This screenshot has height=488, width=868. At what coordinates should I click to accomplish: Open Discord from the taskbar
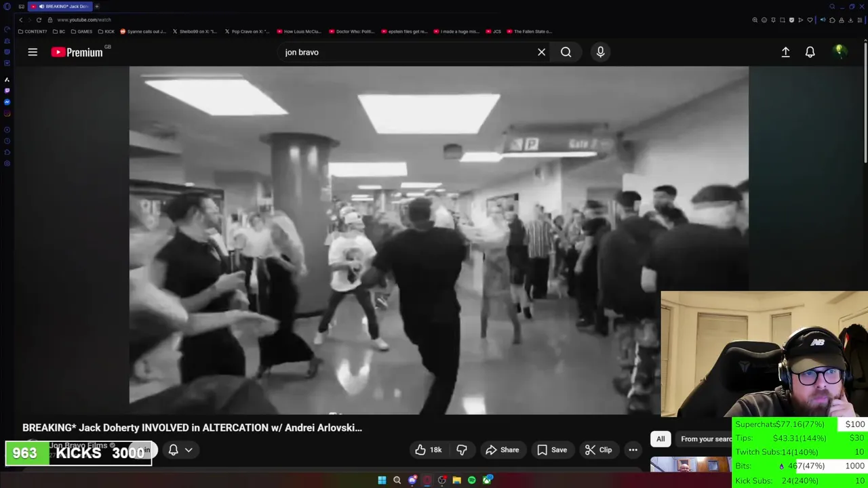click(412, 480)
